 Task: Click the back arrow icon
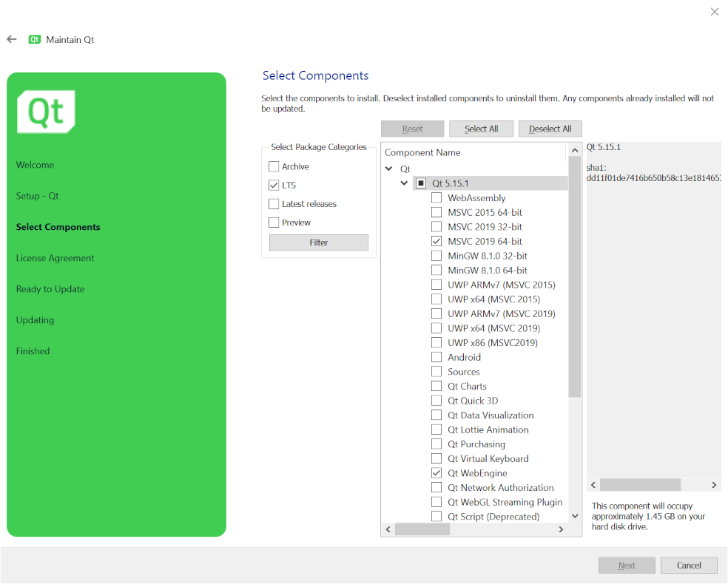[x=12, y=39]
